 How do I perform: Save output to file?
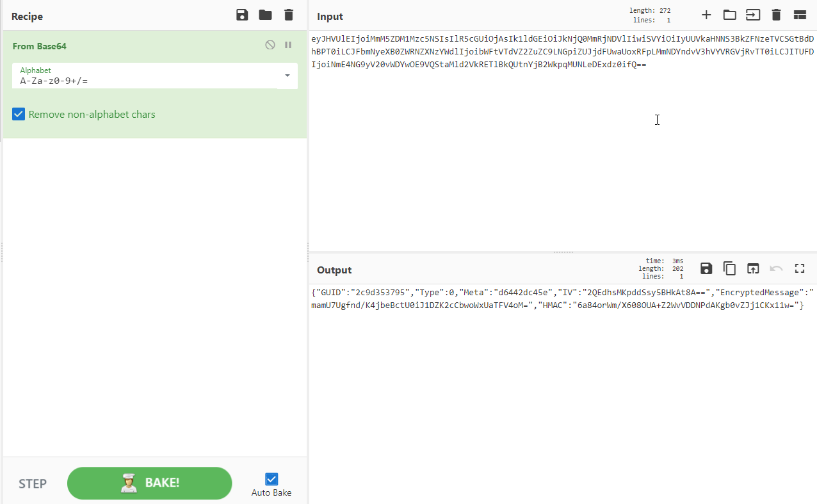(706, 269)
